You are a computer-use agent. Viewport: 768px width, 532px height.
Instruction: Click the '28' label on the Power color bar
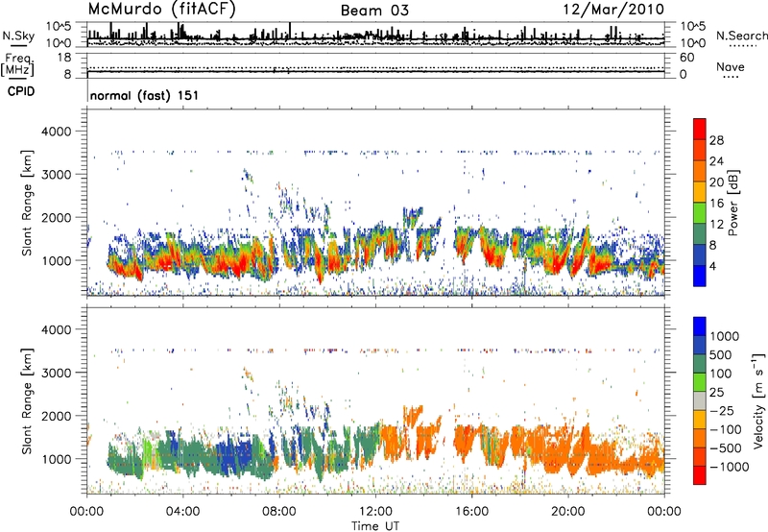[716, 140]
